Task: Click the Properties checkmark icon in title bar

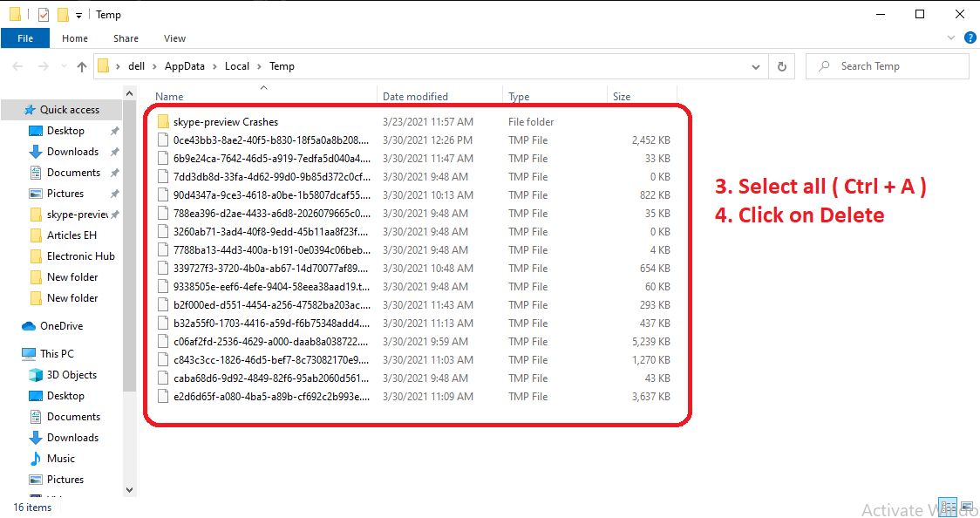Action: pos(43,14)
